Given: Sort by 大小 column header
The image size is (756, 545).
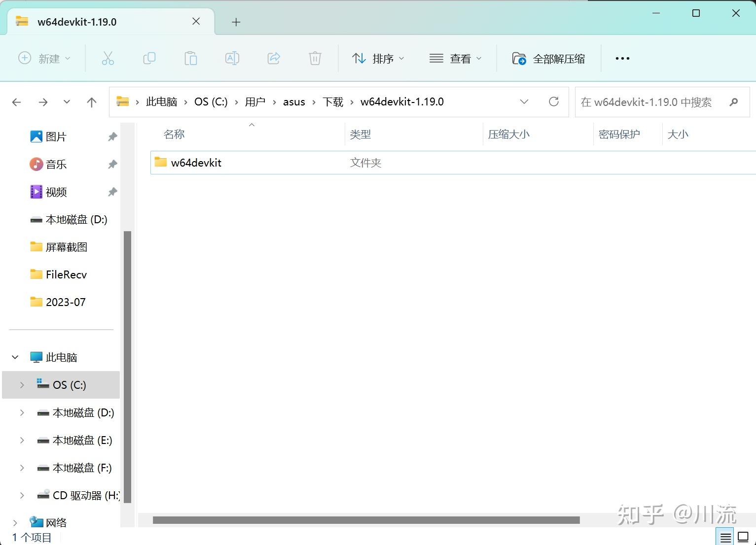Looking at the screenshot, I should click(678, 135).
